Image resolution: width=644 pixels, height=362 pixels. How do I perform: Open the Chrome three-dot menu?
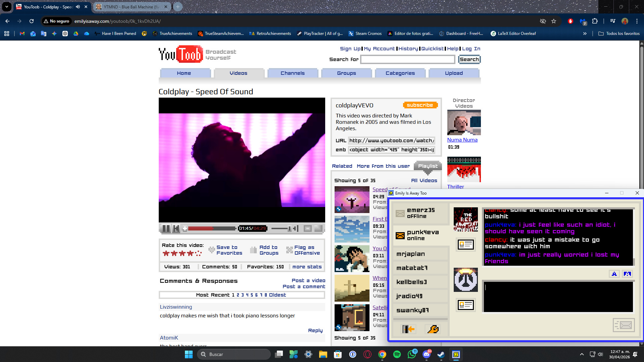coord(637,21)
